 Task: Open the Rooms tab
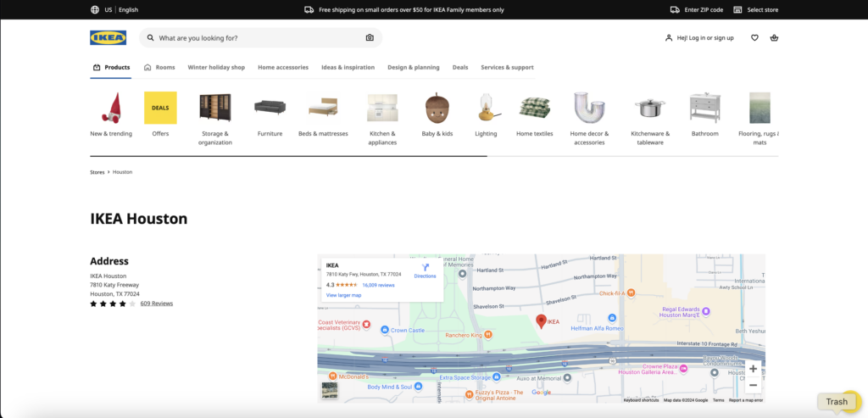(x=159, y=68)
